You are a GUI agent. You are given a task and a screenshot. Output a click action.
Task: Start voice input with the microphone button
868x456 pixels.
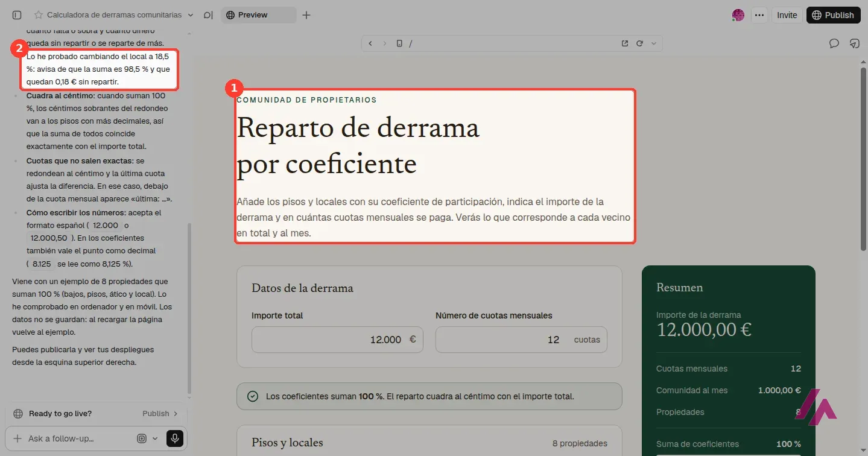click(175, 439)
